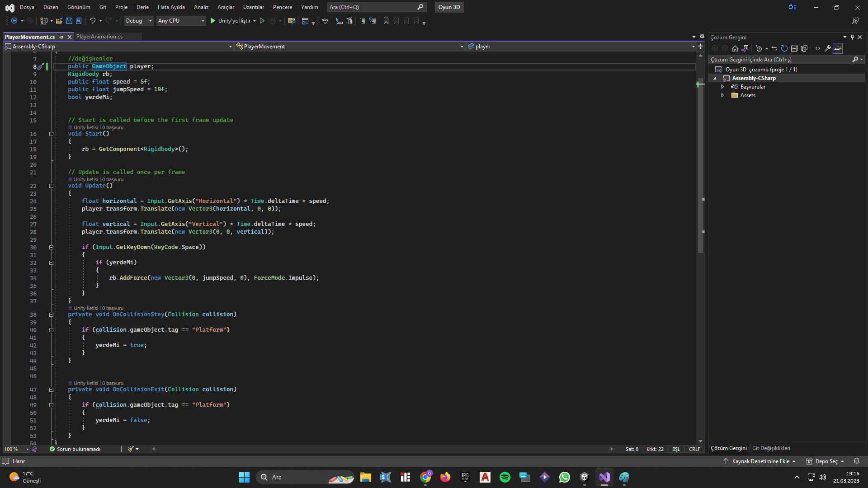The image size is (868, 488).
Task: Click the refresh icon in Solution Explorer
Action: tap(784, 48)
